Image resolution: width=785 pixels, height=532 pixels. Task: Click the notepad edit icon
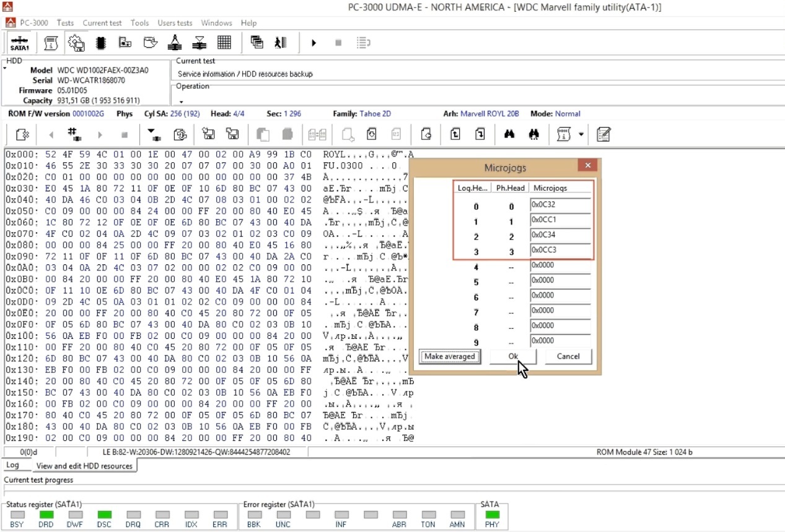604,134
